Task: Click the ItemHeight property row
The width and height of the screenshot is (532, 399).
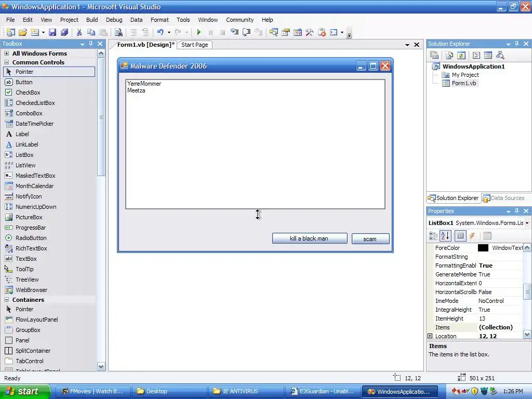Action: pos(475,318)
